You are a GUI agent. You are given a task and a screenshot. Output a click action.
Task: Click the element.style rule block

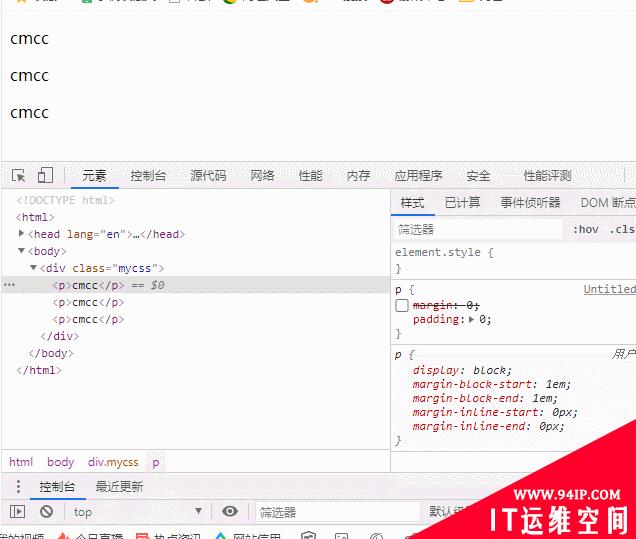[x=514, y=260]
